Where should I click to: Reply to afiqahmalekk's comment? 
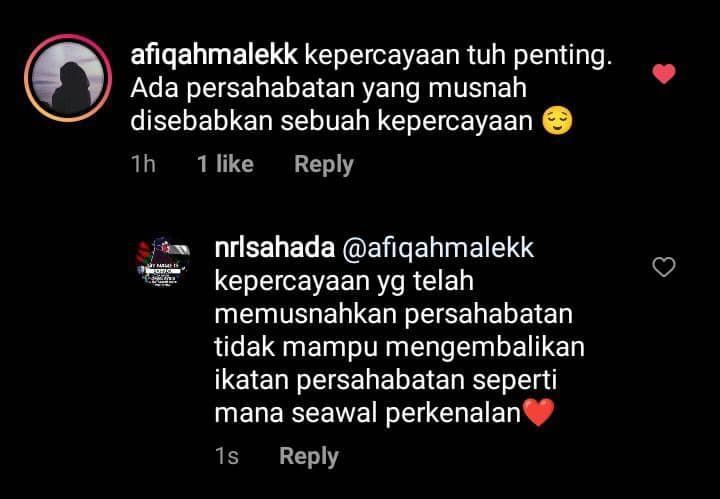pyautogui.click(x=324, y=164)
